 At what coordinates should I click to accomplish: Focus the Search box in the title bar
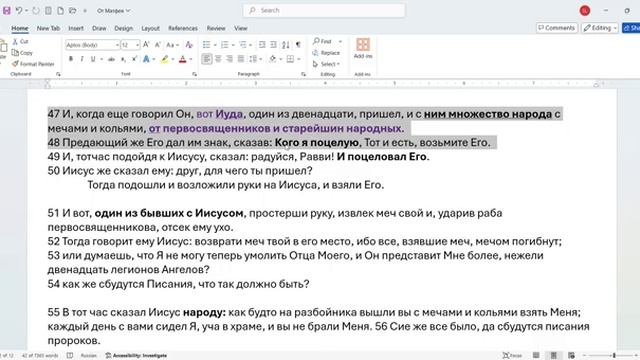click(x=324, y=10)
